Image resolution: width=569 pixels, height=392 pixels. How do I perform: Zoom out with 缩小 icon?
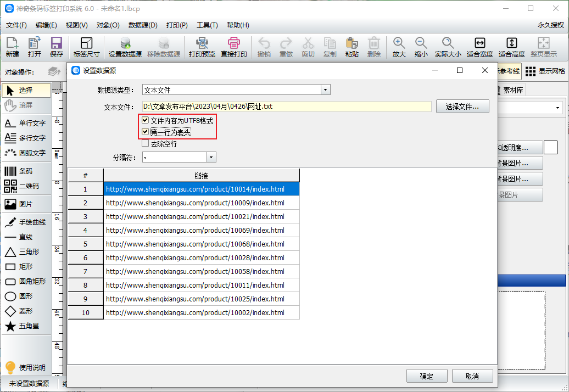(421, 47)
